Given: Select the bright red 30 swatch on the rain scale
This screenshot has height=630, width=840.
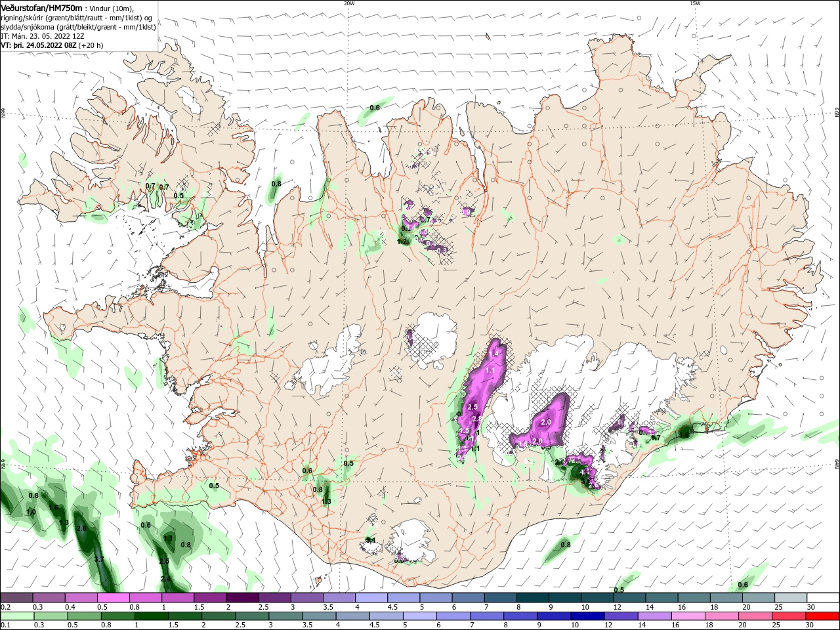Looking at the screenshot, I should point(822,616).
